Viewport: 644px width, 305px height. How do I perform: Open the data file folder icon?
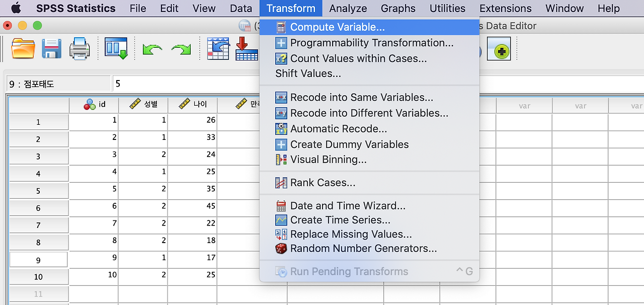[23, 49]
